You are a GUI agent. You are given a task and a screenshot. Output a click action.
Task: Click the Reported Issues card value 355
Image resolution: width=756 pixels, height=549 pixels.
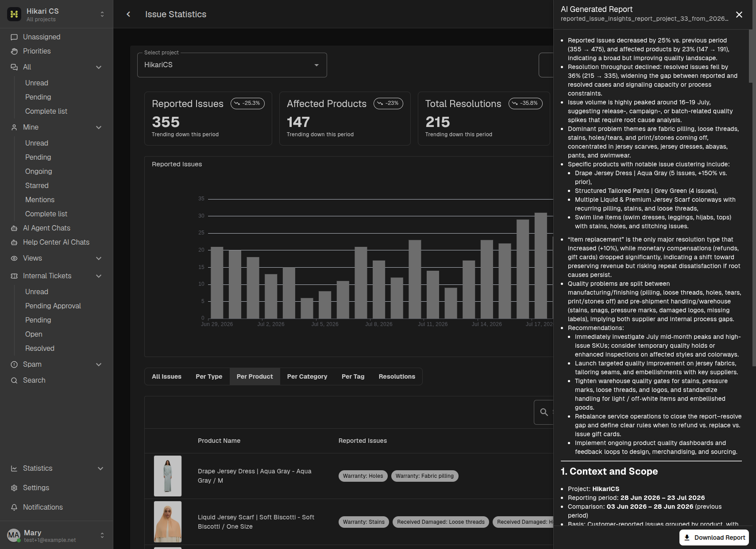(x=166, y=122)
